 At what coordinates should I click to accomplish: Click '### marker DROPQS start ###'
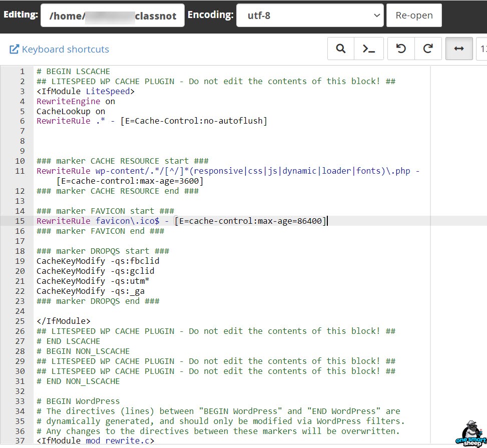pyautogui.click(x=103, y=251)
